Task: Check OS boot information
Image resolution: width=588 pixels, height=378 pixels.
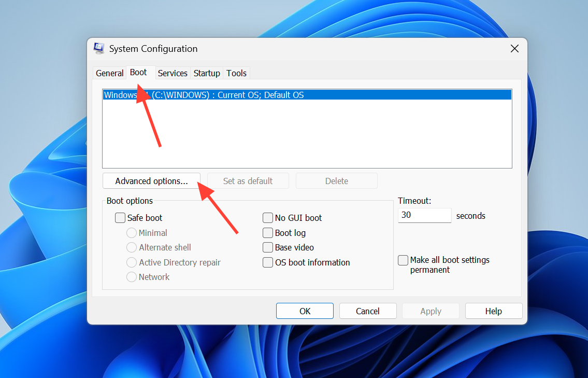Action: (x=268, y=262)
